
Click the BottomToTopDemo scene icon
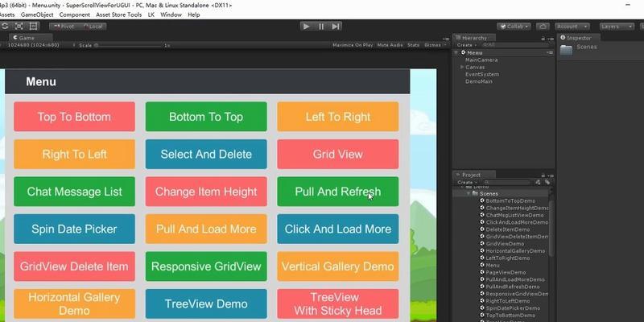(x=482, y=200)
